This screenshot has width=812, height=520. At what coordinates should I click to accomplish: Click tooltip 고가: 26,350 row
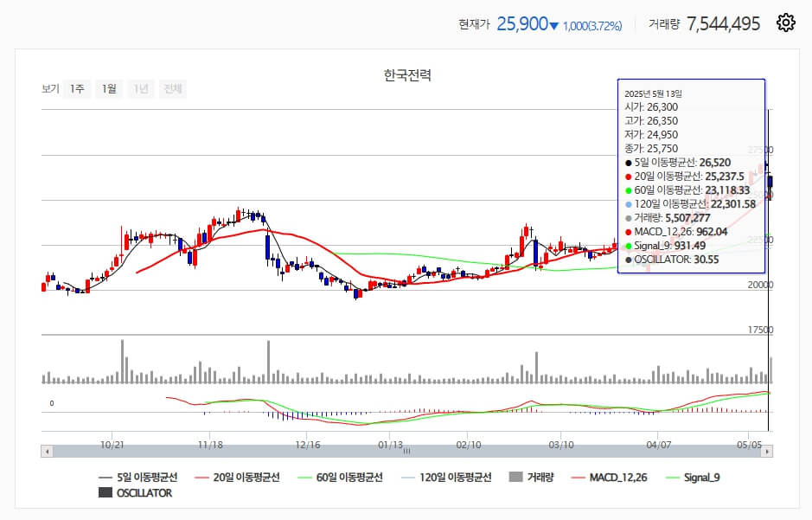point(651,120)
